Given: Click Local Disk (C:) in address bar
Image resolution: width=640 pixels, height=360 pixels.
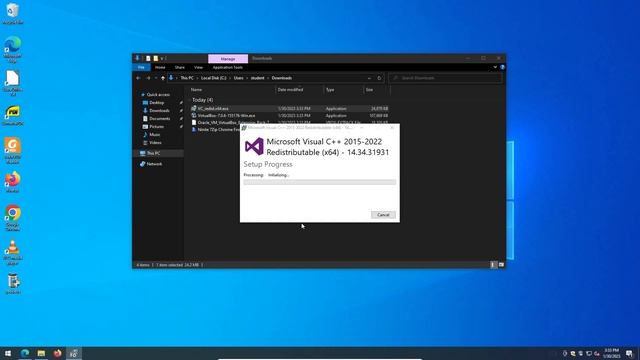Looking at the screenshot, I should click(213, 78).
